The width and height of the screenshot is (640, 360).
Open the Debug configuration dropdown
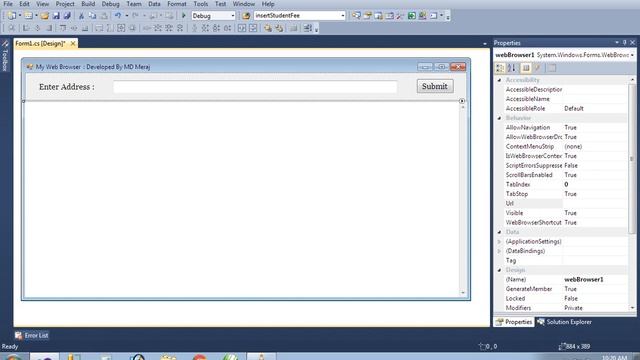(233, 16)
